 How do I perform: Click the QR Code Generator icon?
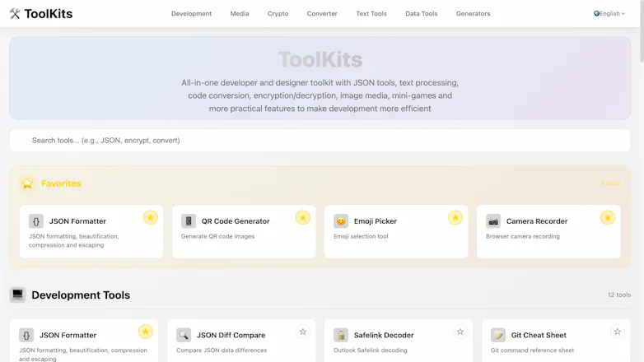coord(189,221)
